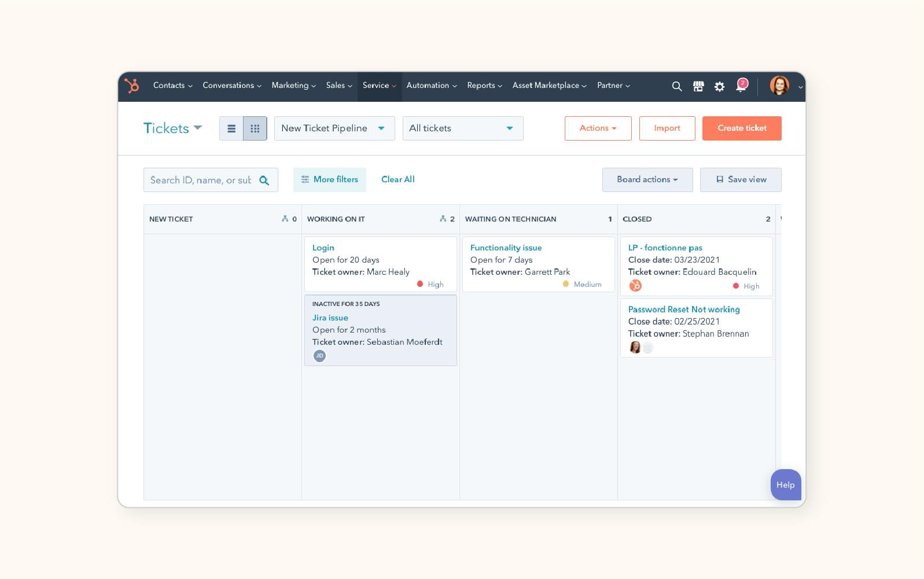924x579 pixels.
Task: Click the Save view disk icon
Action: coord(720,179)
